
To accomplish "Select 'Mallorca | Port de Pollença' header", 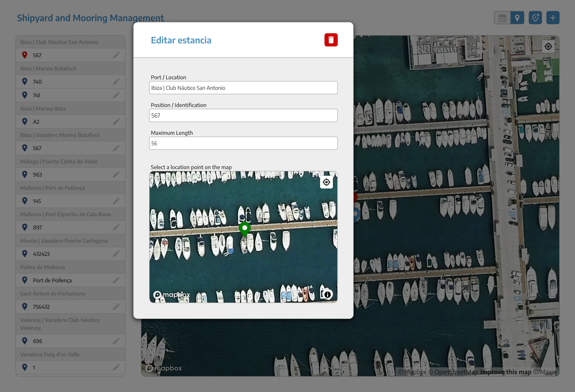I will [70, 188].
